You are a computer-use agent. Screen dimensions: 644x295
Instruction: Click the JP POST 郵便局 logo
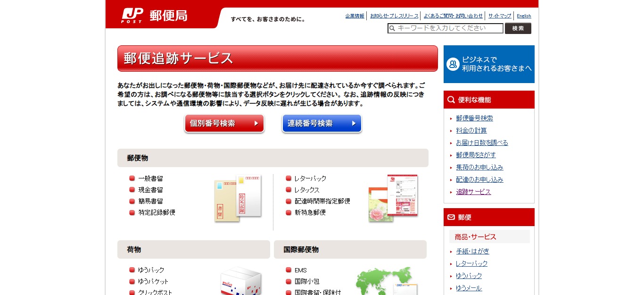pos(155,15)
